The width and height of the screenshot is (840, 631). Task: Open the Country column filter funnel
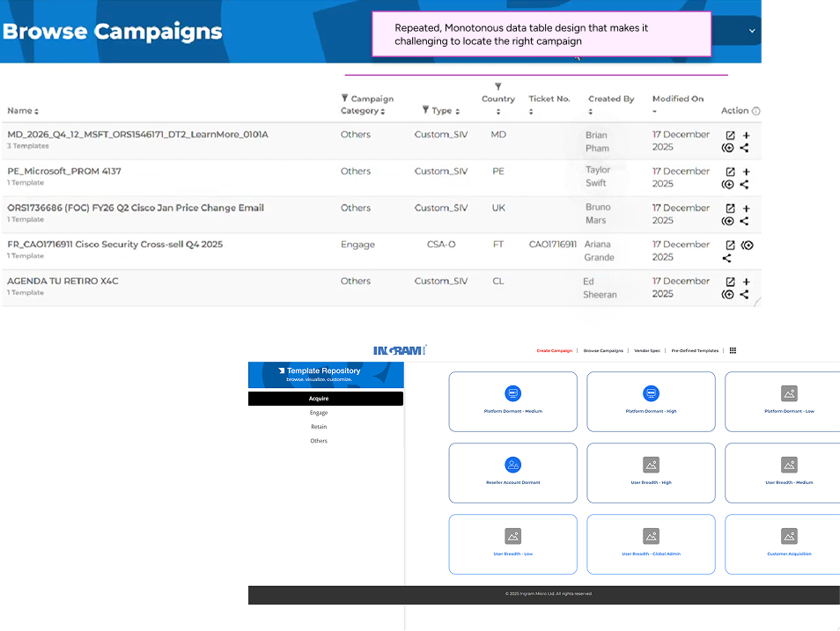(x=498, y=86)
